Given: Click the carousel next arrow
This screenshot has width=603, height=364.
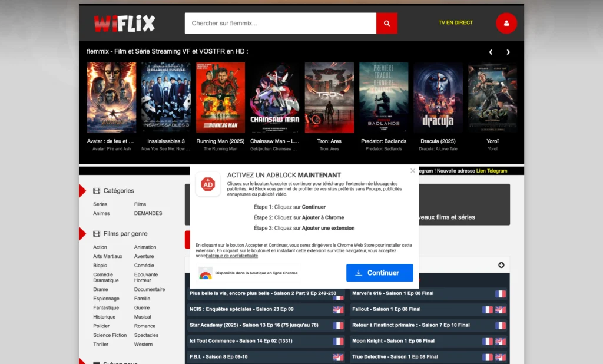Looking at the screenshot, I should 508,52.
